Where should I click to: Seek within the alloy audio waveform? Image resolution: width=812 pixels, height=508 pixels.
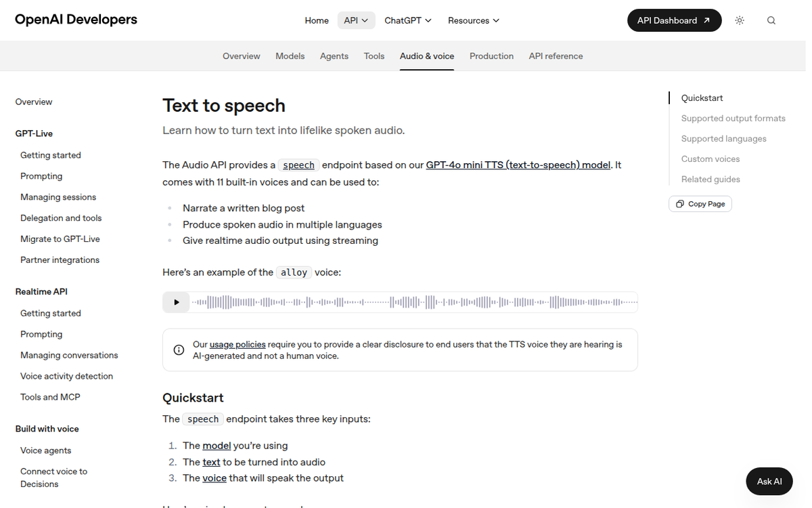(414, 302)
